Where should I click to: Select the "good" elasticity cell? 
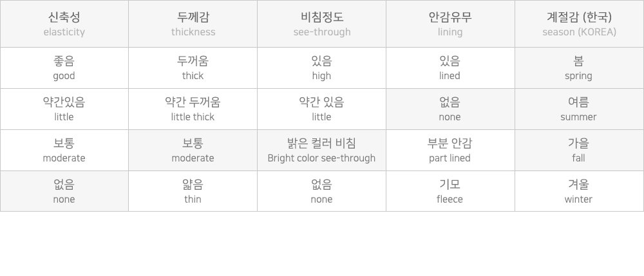(64, 68)
